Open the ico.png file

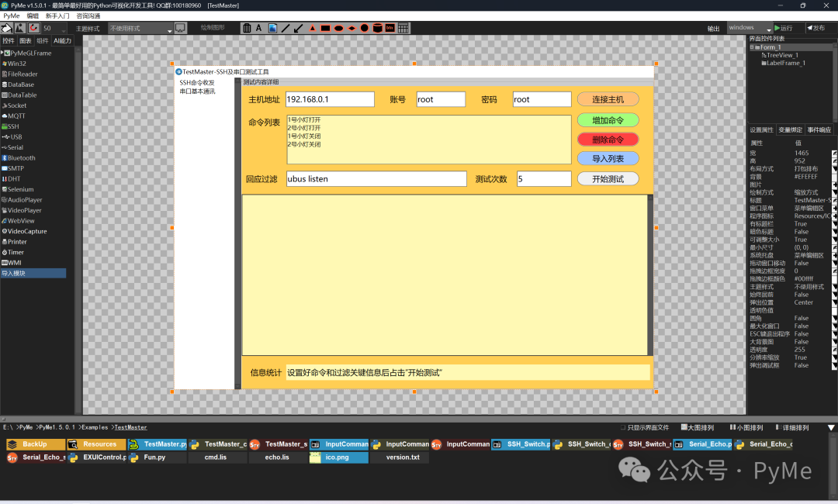[x=339, y=457]
